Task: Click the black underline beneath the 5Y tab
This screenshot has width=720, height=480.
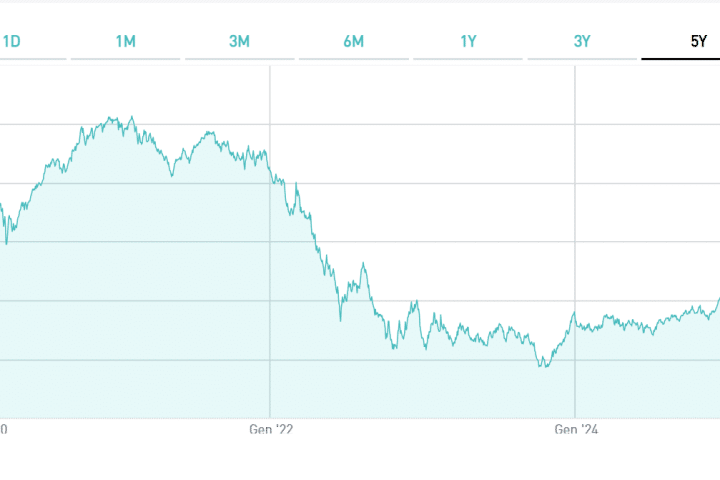Action: click(680, 59)
